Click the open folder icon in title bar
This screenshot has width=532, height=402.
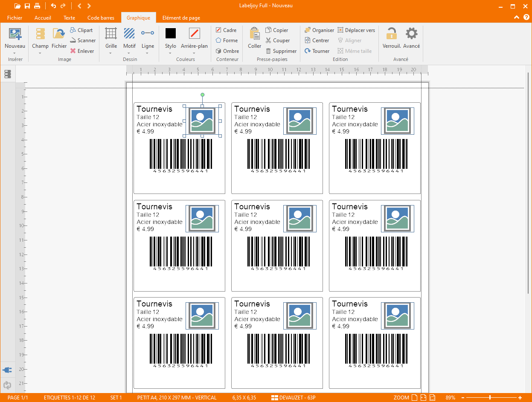pos(17,6)
